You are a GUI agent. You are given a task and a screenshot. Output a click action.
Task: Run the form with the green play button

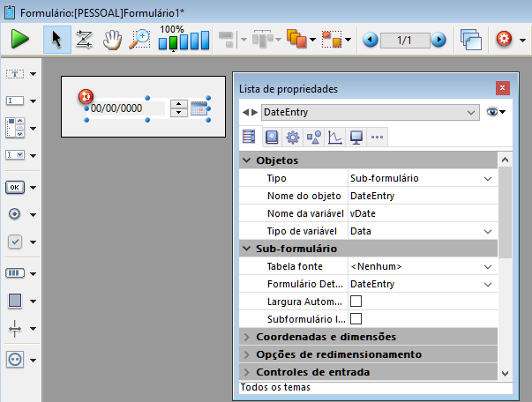[x=20, y=40]
